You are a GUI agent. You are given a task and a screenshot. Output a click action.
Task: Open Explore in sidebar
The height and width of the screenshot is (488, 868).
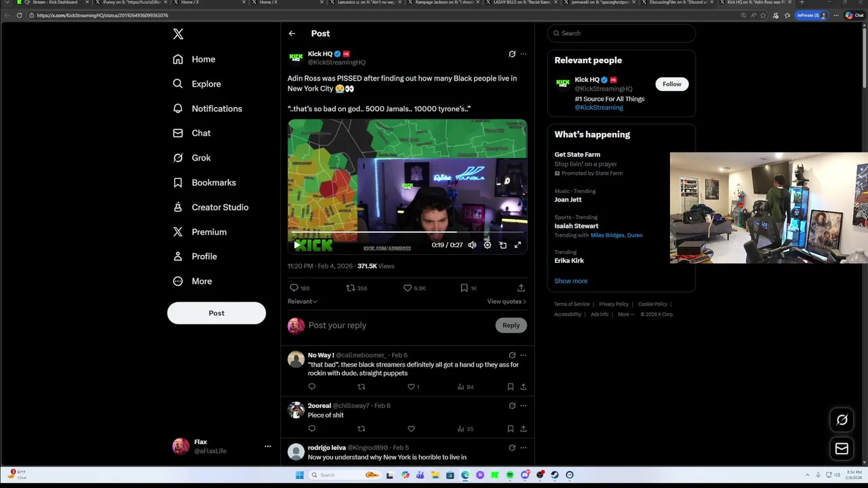[197, 84]
